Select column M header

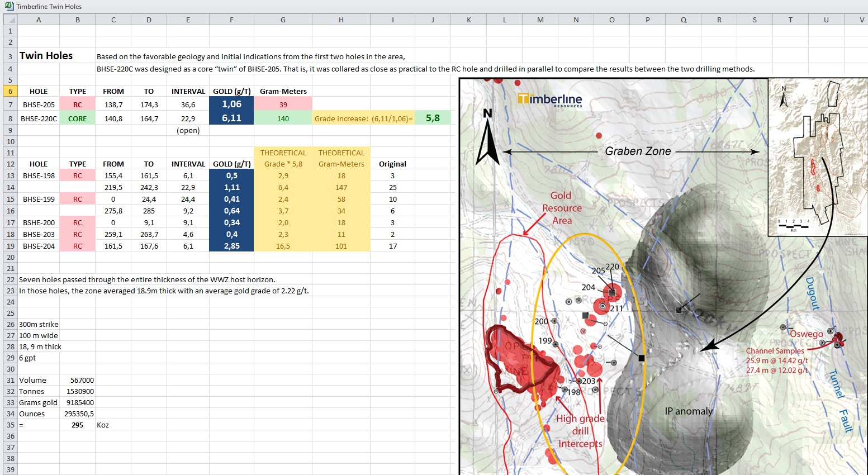click(x=540, y=20)
